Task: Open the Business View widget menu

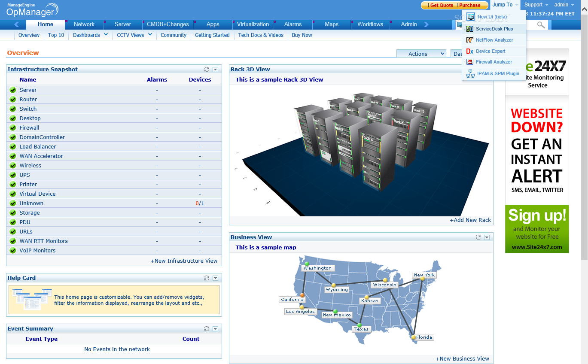Action: pos(487,237)
